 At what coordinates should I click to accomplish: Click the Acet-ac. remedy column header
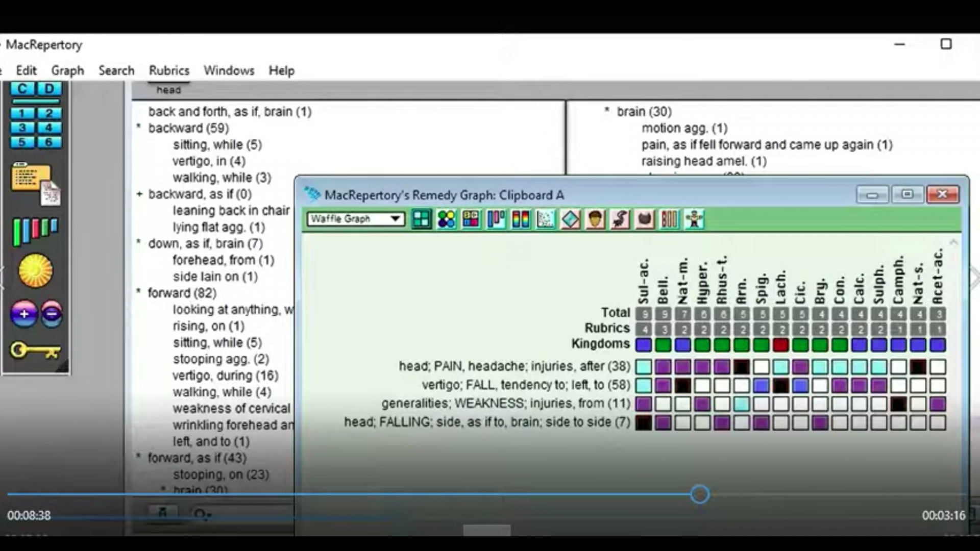pos(938,277)
